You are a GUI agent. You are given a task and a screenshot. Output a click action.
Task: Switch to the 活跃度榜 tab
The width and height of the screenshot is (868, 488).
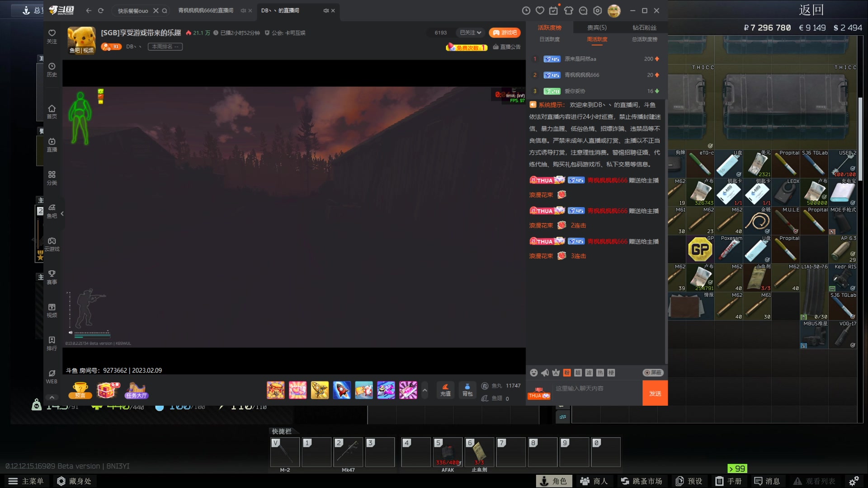[x=549, y=28]
